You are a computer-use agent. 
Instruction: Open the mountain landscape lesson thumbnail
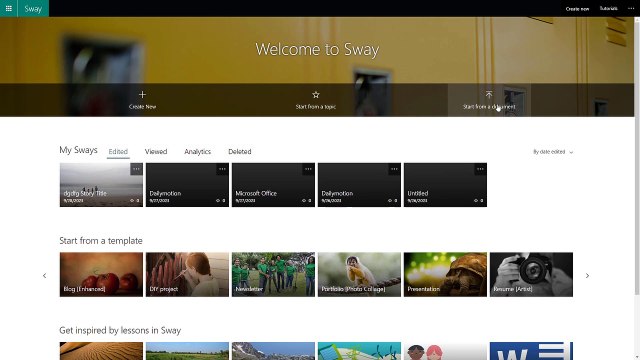[x=273, y=351]
